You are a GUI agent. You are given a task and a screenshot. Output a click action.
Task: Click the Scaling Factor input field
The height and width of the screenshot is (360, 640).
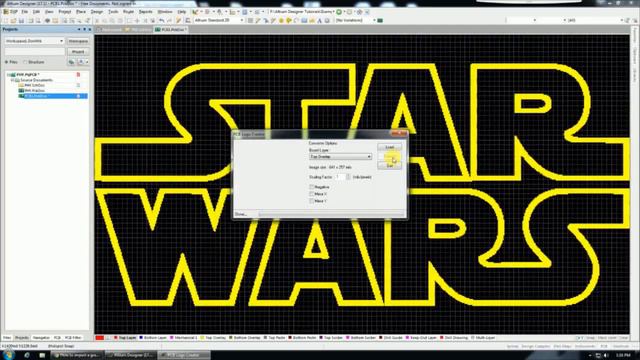pyautogui.click(x=340, y=177)
